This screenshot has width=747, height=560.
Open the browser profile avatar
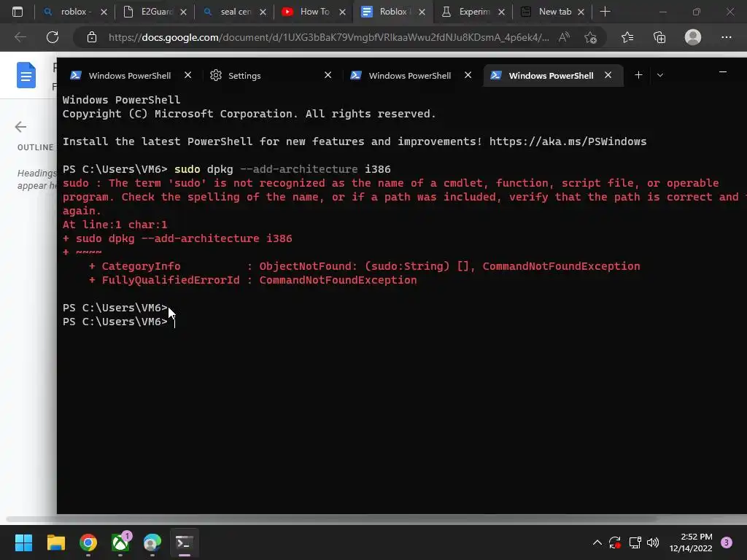coord(693,37)
